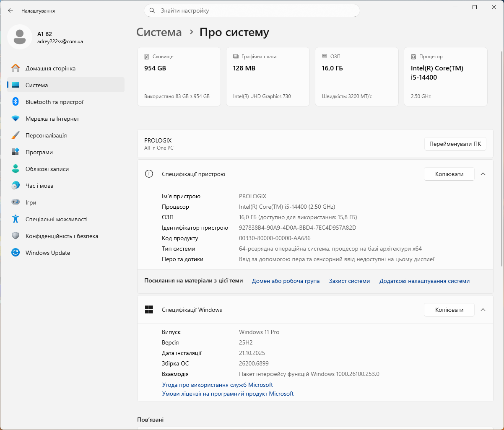The width and height of the screenshot is (504, 430).
Task: Open the system protection link
Action: (349, 281)
